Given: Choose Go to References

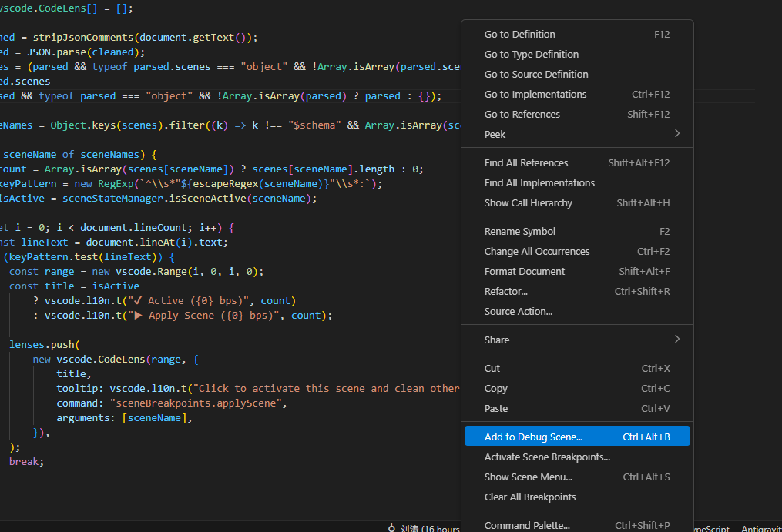Looking at the screenshot, I should tap(577, 114).
